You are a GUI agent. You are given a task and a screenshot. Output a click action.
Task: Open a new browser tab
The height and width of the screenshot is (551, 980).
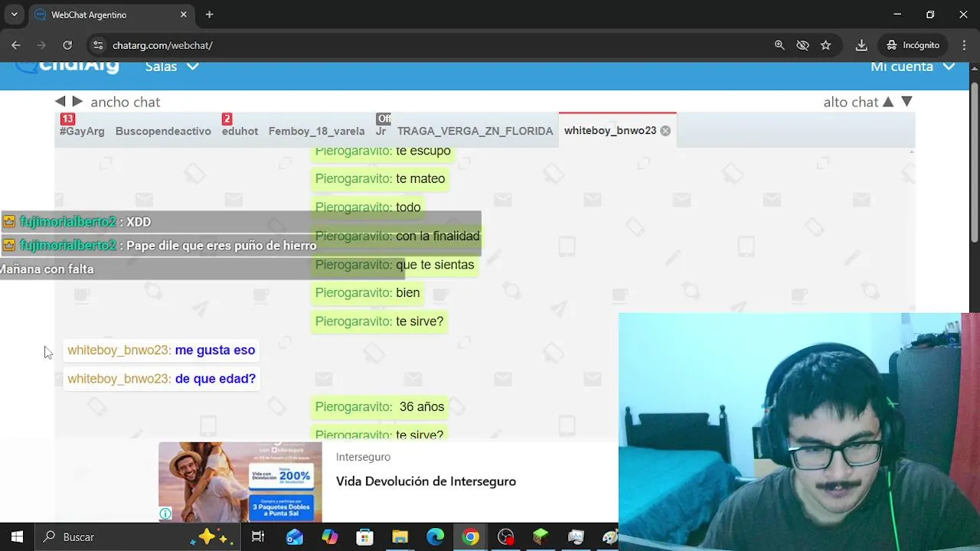coord(209,15)
